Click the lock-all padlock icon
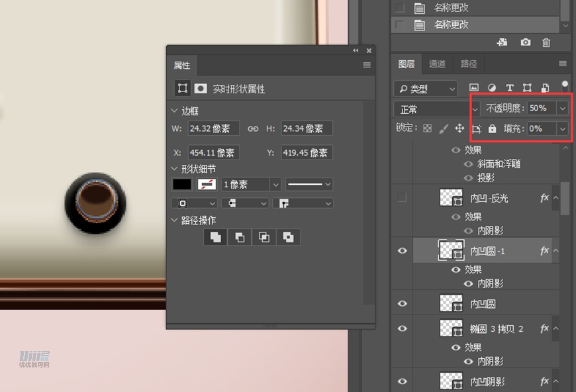The image size is (576, 392). click(x=492, y=128)
